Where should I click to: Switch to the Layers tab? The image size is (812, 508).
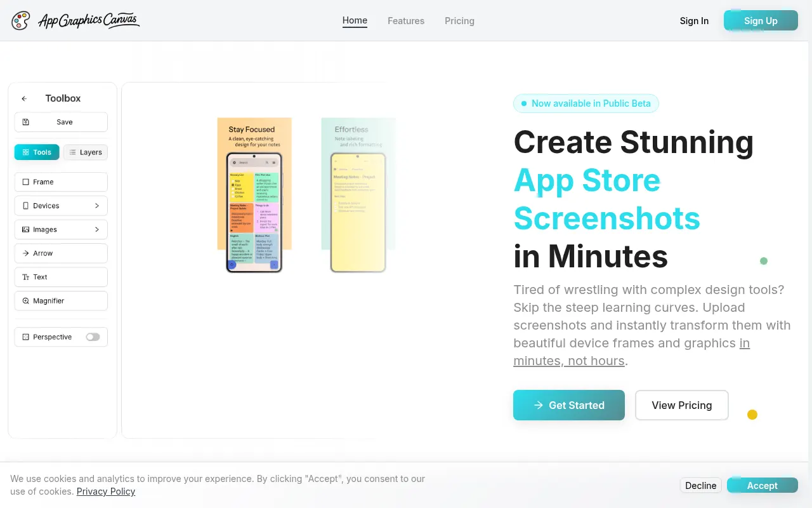click(86, 152)
